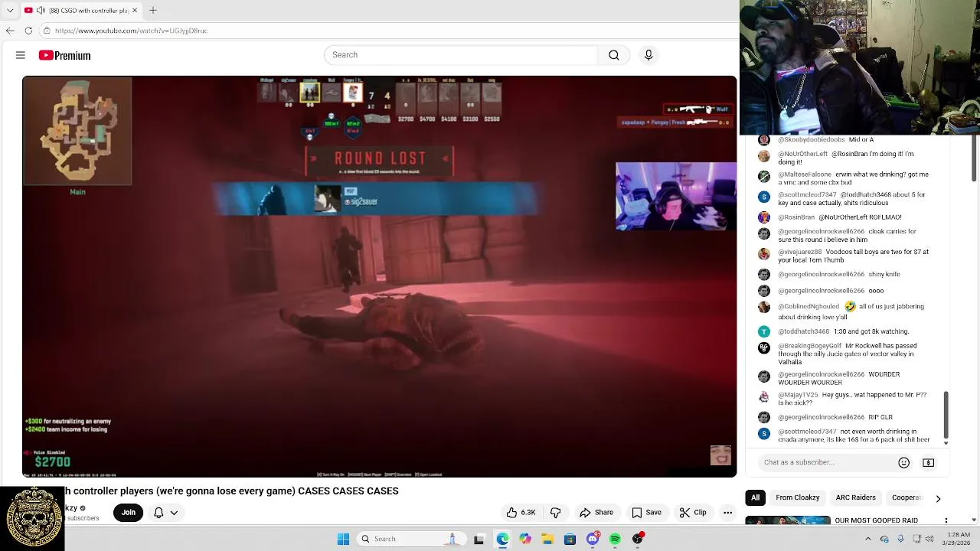Create a Clip of the video

click(693, 513)
